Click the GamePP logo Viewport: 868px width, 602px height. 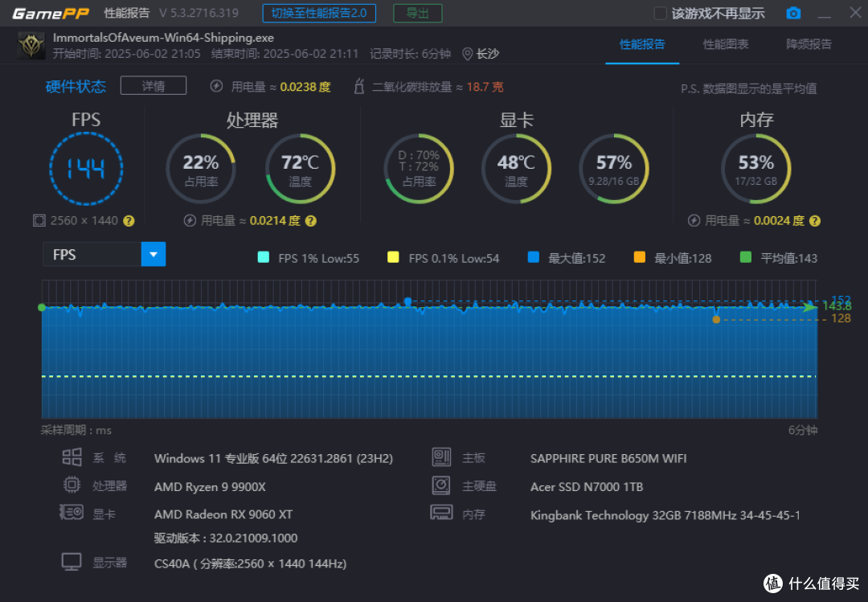51,14
